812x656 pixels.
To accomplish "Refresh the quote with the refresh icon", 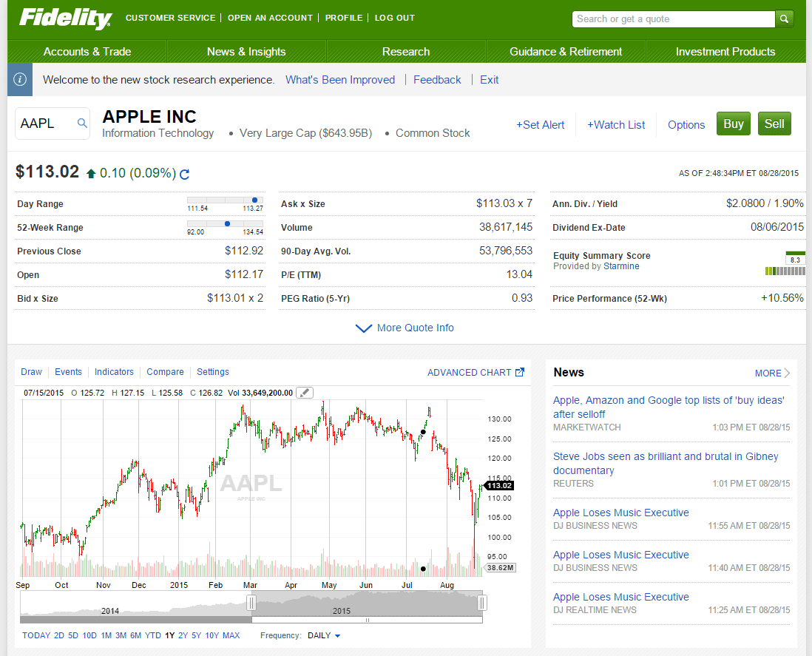I will tap(184, 174).
